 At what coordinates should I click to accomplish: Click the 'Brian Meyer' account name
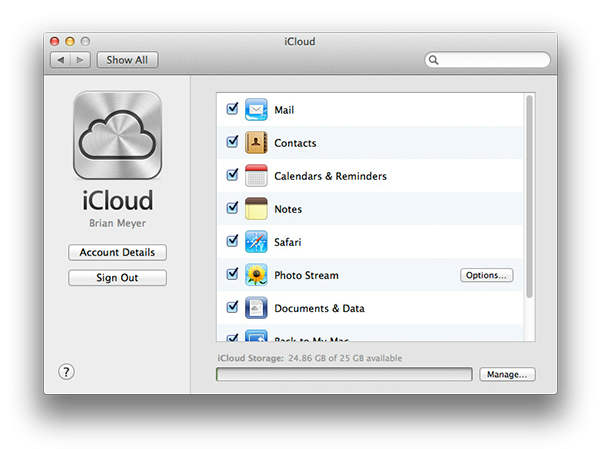[117, 223]
